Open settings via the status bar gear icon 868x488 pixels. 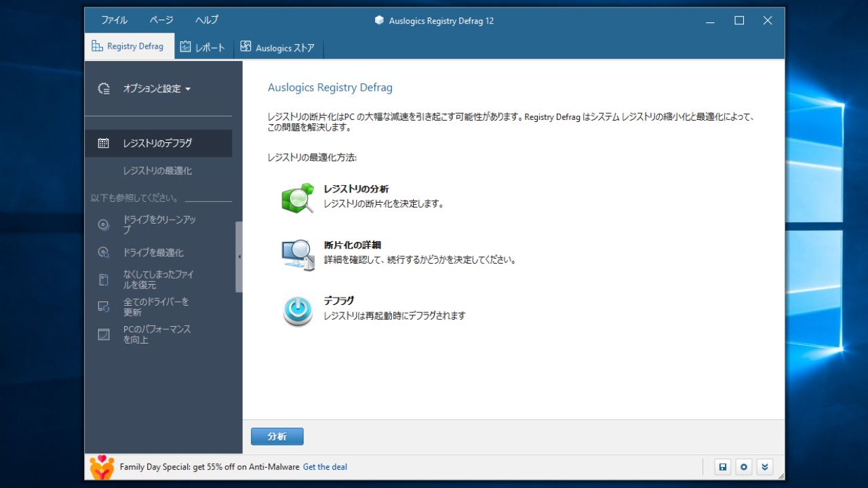[744, 467]
